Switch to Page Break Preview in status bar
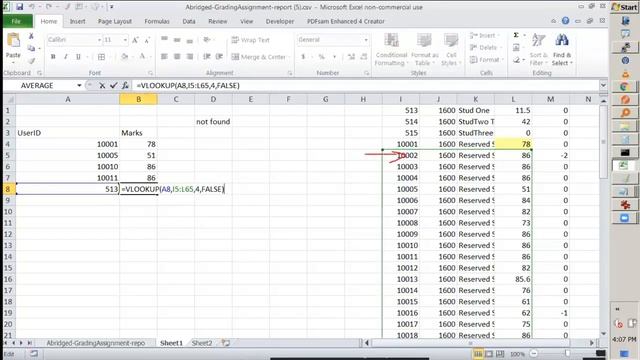This screenshot has height=360, width=640. 500,353
